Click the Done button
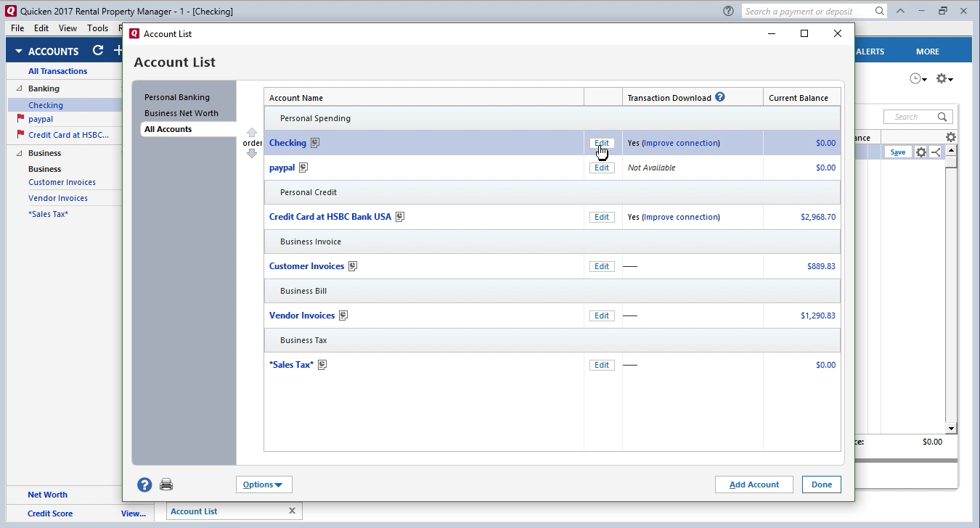This screenshot has width=980, height=528. 822,484
